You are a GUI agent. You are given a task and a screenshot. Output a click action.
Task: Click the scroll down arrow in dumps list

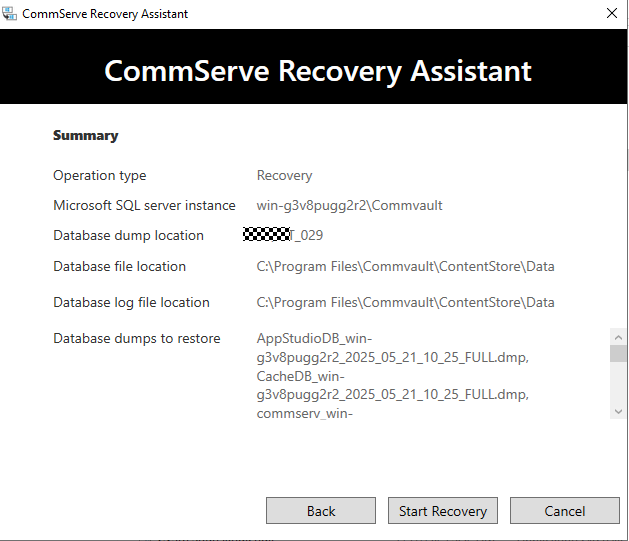618,411
